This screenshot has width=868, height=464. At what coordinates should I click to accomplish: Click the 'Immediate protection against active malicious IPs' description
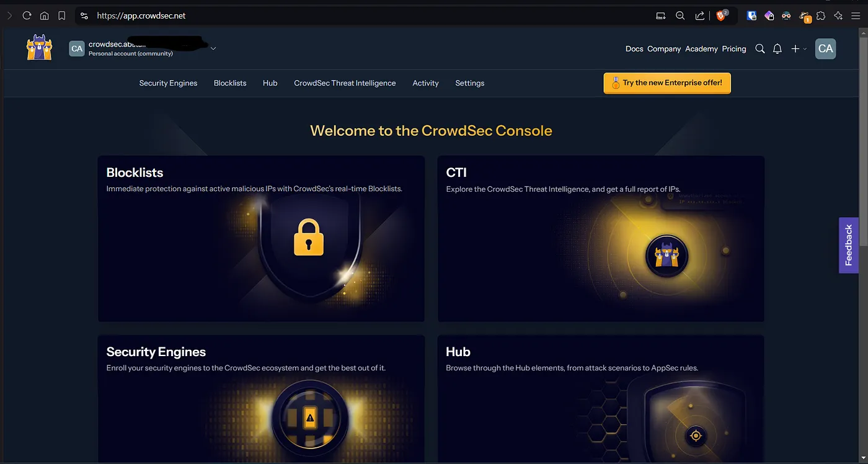coord(254,189)
